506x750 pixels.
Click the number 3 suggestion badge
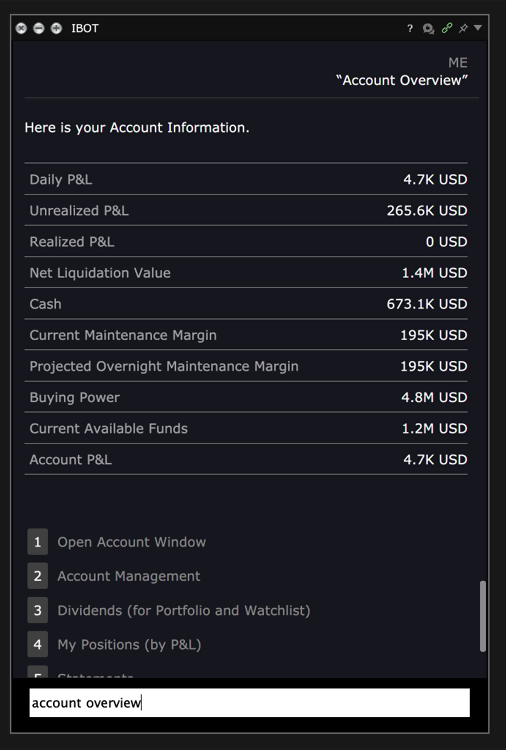[x=37, y=610]
